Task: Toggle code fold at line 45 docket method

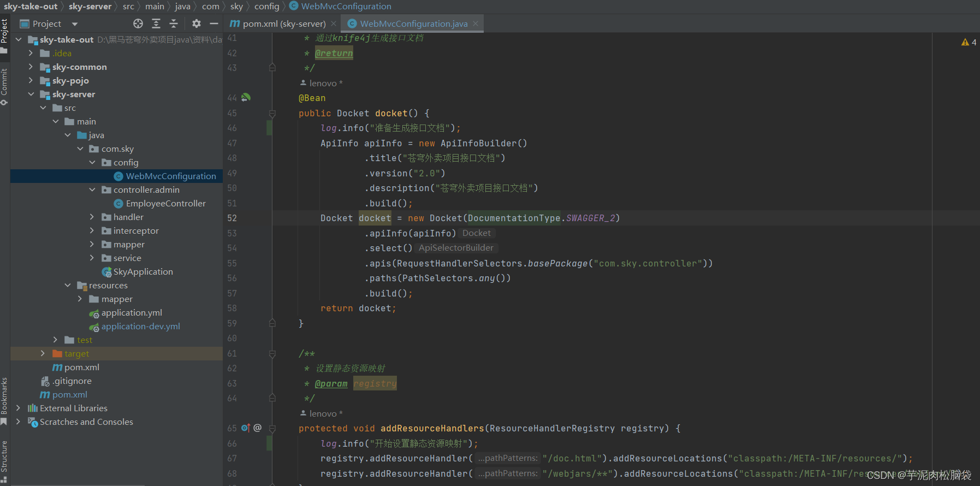Action: coord(272,113)
